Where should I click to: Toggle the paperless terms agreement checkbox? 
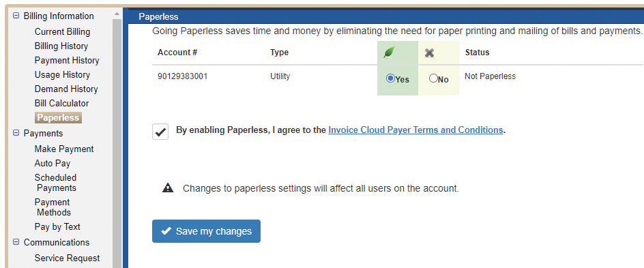point(160,132)
